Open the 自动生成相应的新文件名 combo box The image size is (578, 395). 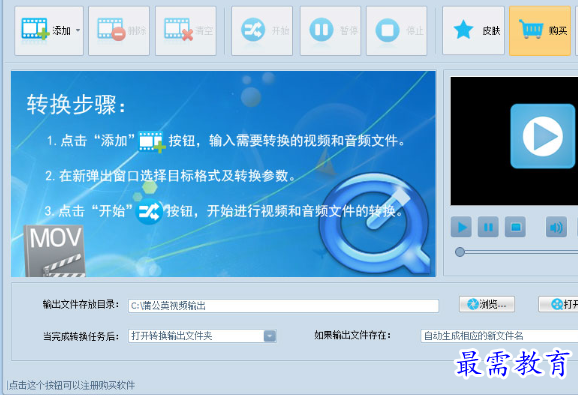point(499,336)
